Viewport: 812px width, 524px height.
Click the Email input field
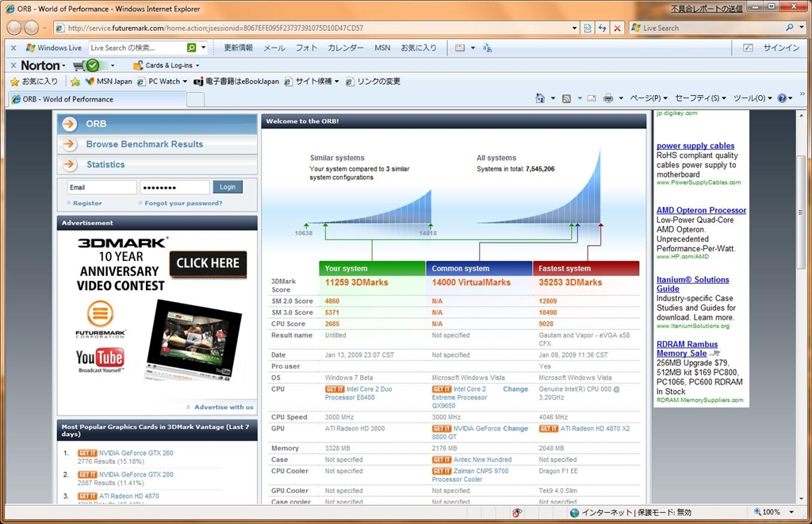tap(101, 187)
